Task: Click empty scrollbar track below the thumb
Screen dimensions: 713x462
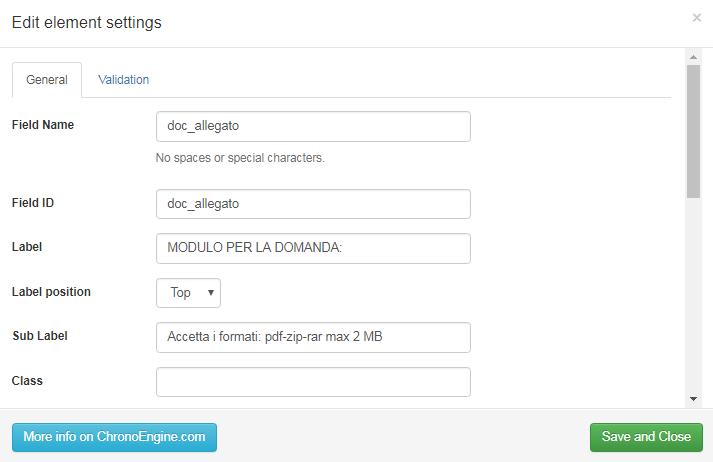Action: coord(693,296)
